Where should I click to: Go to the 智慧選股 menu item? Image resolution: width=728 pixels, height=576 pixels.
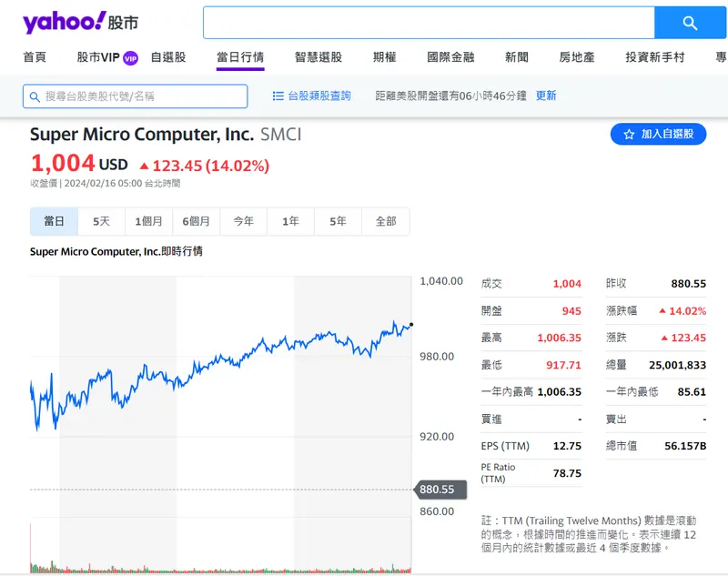tap(318, 57)
